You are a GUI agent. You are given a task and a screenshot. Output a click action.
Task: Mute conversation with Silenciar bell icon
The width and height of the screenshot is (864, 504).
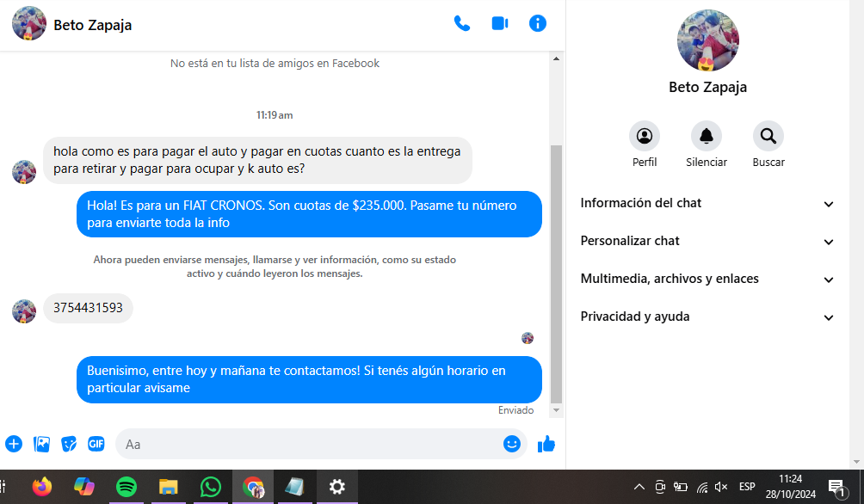coord(707,136)
